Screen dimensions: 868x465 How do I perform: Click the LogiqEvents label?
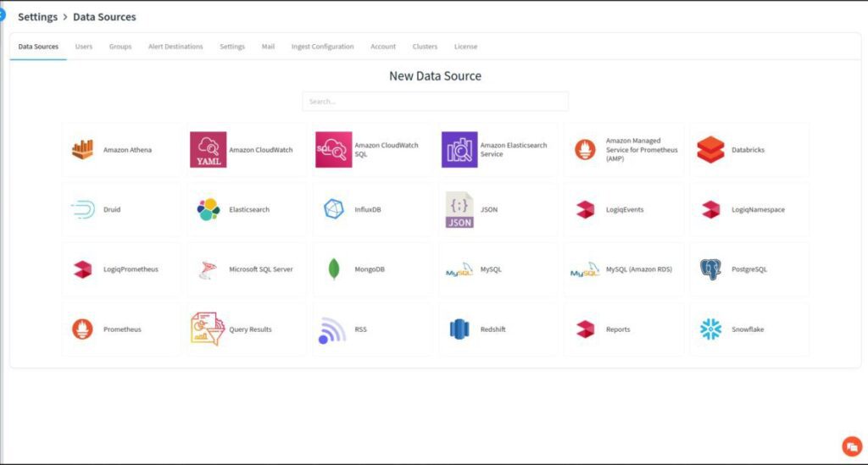(625, 209)
